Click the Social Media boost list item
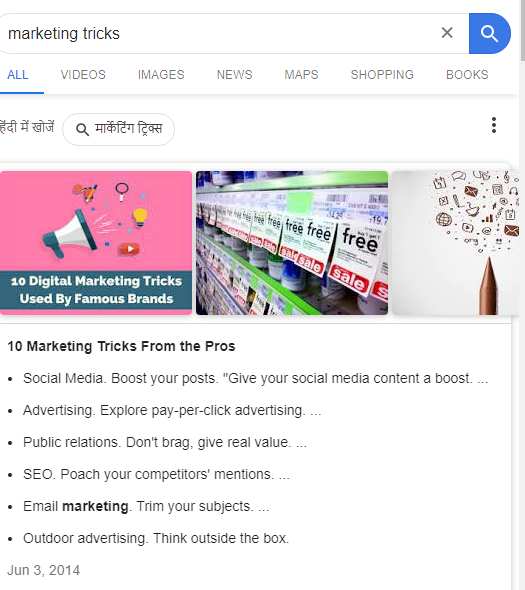 point(255,379)
